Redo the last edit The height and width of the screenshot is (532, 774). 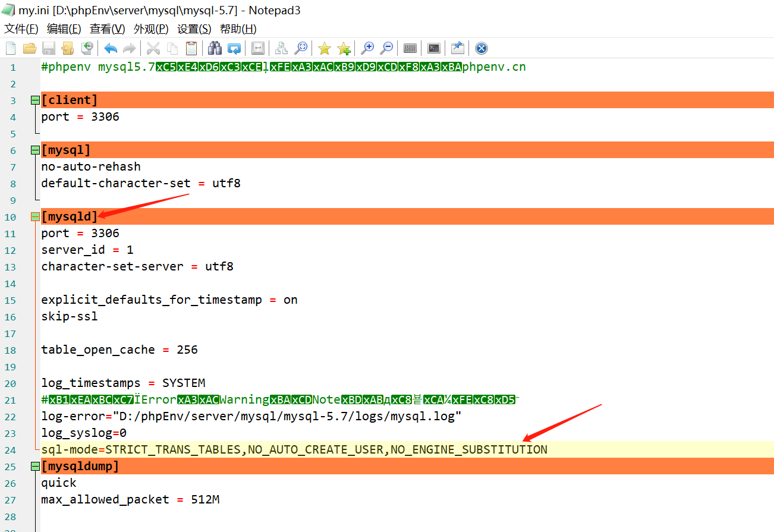pyautogui.click(x=129, y=48)
